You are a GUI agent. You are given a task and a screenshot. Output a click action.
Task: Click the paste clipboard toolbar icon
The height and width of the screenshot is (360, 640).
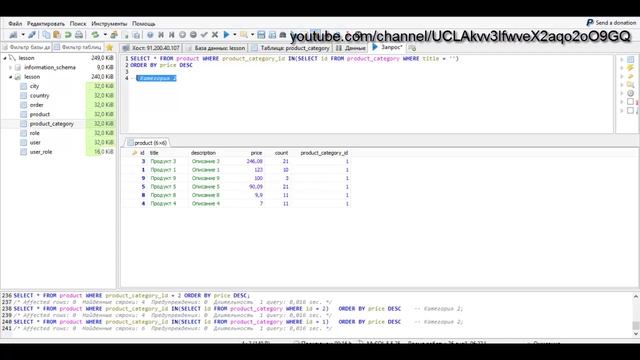tap(57, 35)
